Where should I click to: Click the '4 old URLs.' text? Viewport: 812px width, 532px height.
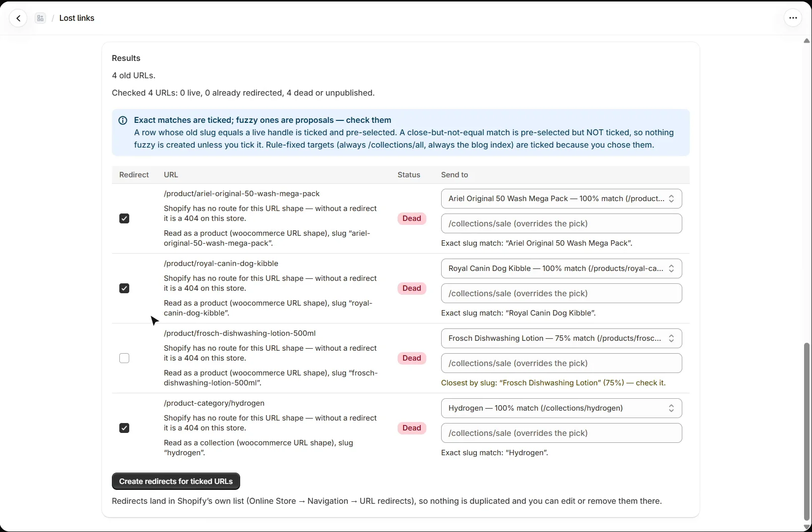coord(134,76)
